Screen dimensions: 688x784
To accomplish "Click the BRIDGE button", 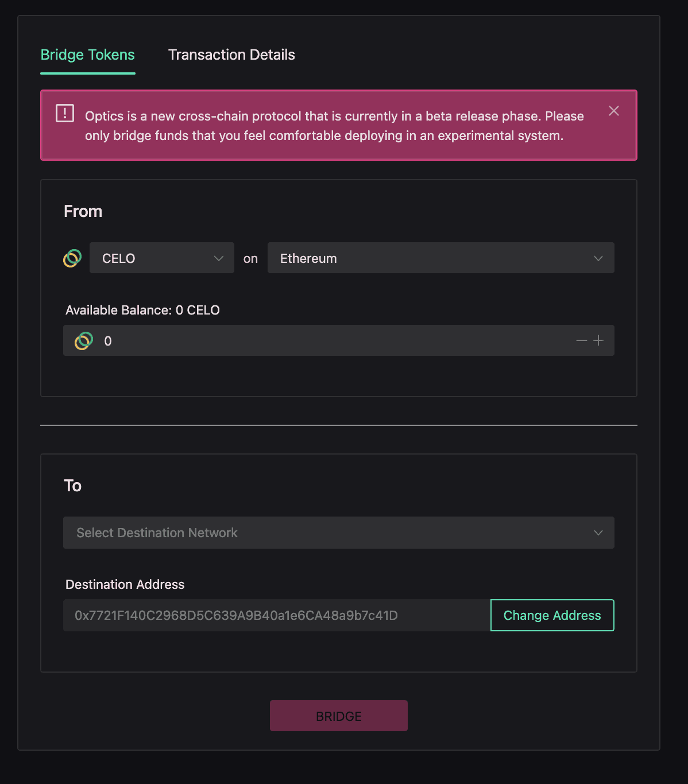I will [x=339, y=716].
